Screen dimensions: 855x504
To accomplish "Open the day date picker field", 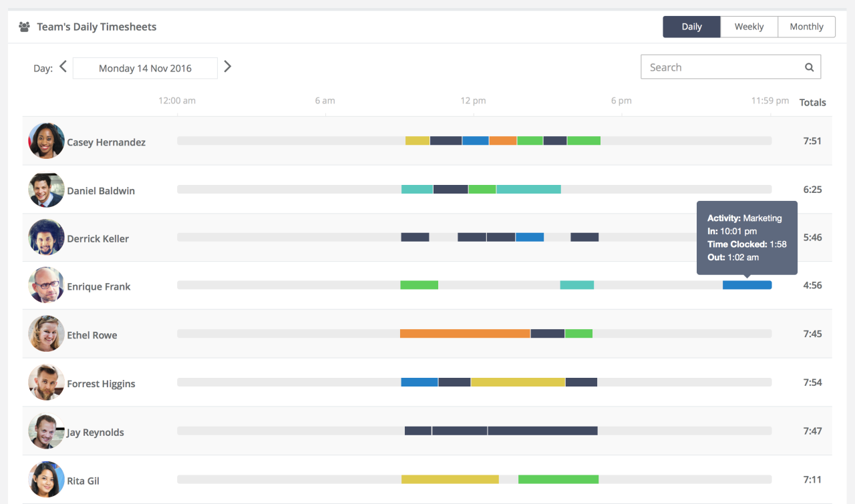I will [x=145, y=67].
